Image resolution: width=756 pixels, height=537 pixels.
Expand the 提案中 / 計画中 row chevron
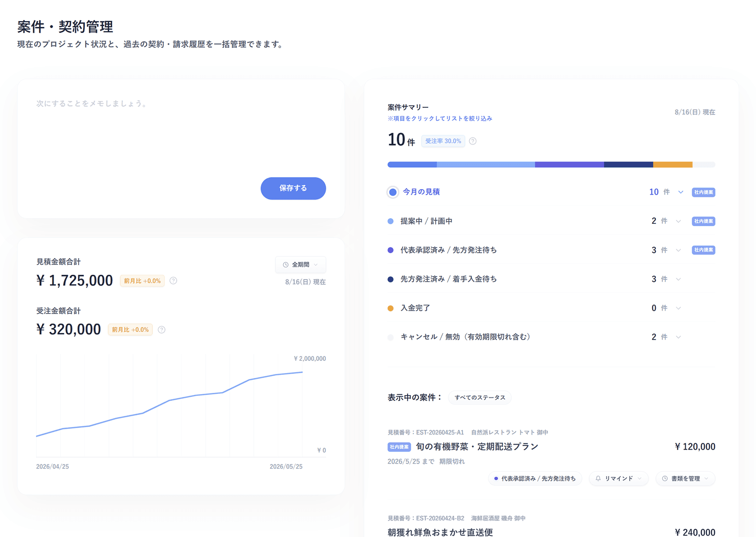point(678,221)
